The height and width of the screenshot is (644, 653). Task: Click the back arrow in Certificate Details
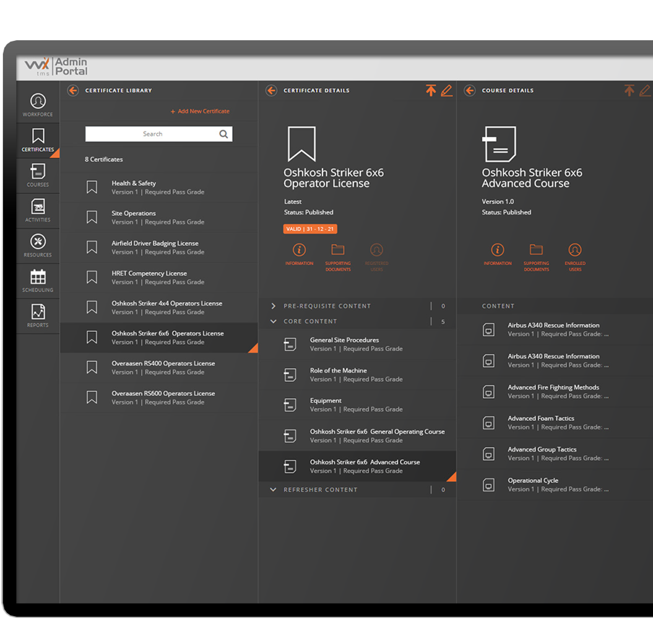271,90
